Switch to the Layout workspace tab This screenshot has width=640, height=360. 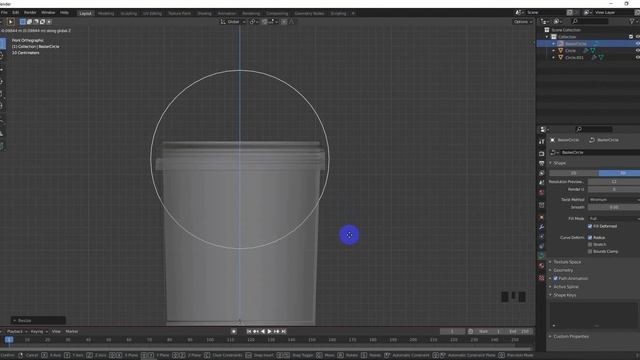(x=85, y=13)
